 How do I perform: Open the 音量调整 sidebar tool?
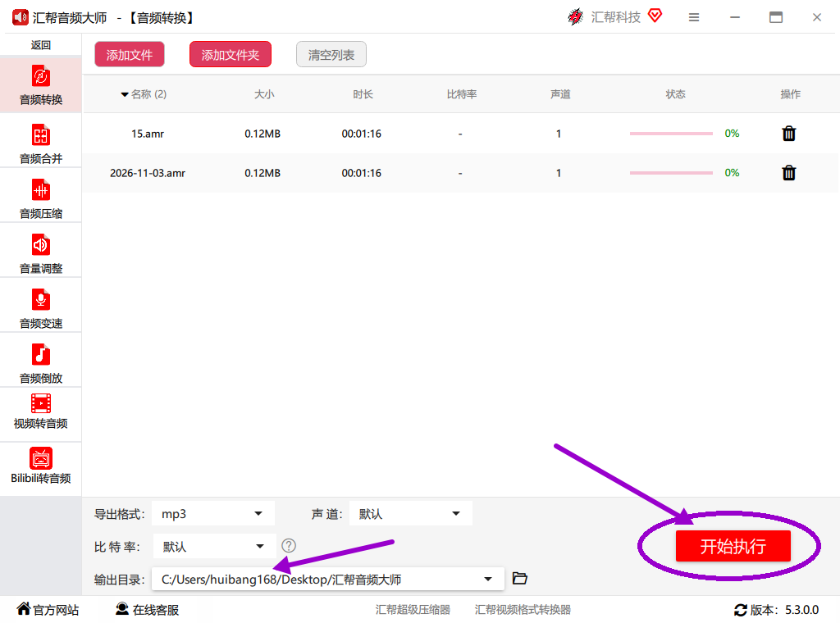click(41, 253)
